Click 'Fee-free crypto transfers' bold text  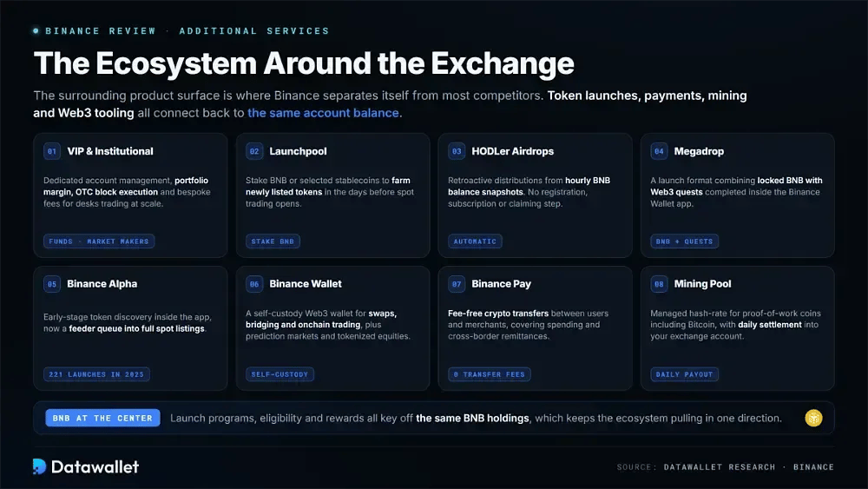click(x=498, y=314)
